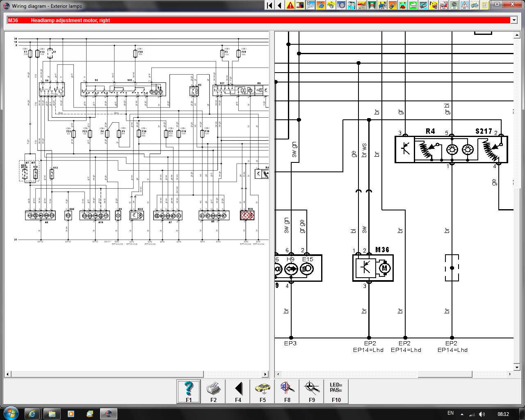
Task: Print the diagram with the F2 button
Action: [x=213, y=391]
